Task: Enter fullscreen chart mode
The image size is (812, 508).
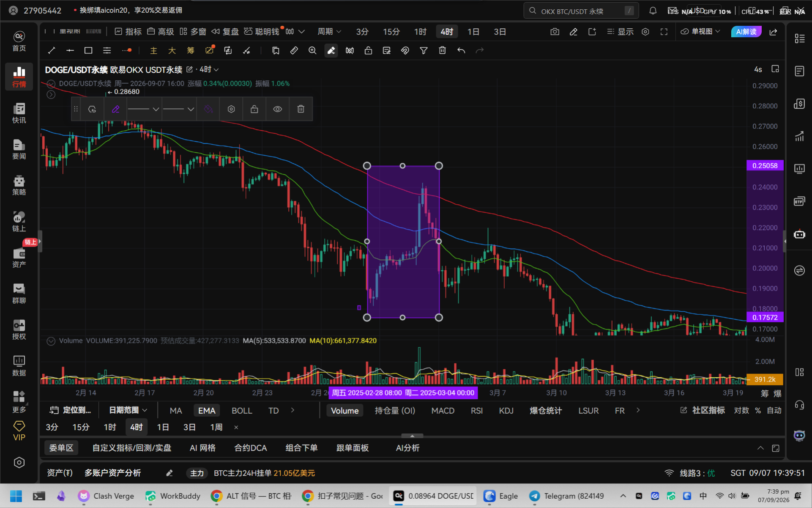Action: [x=664, y=32]
